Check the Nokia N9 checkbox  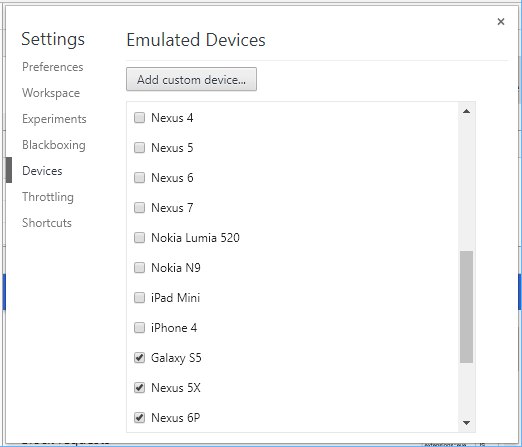[139, 268]
